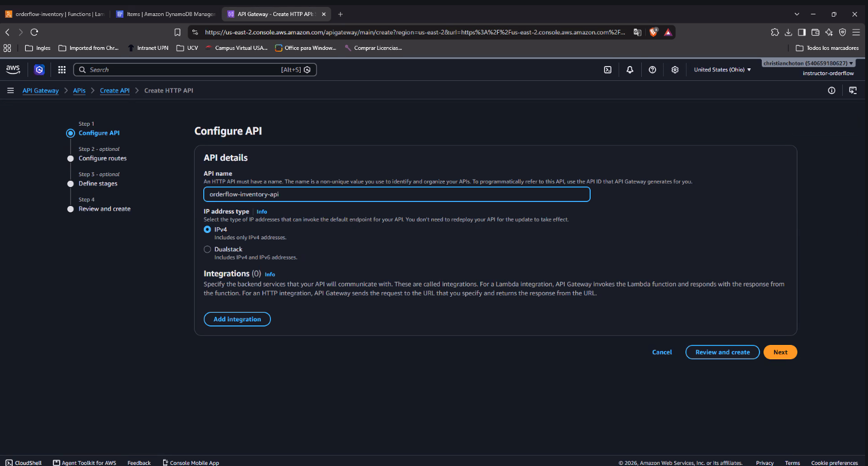Focus the AWS Search box
The width and height of the screenshot is (868, 466).
click(x=195, y=69)
